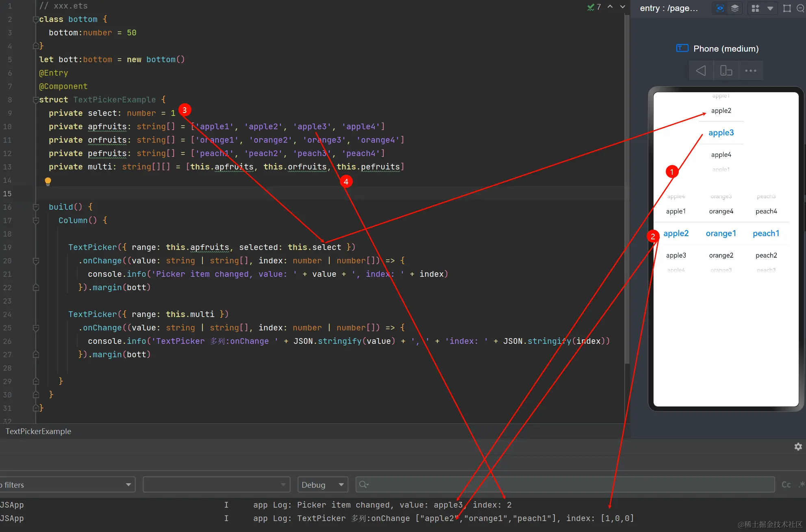Click the entry : /page… previewer title
Screen dimensions: 806x532
669,8
